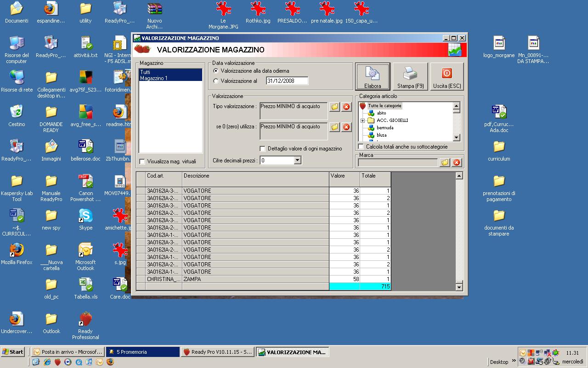Switch to 'Ready Pro V10.11.15' taskbar window
Screen dimensions: 588x368
tap(217, 352)
